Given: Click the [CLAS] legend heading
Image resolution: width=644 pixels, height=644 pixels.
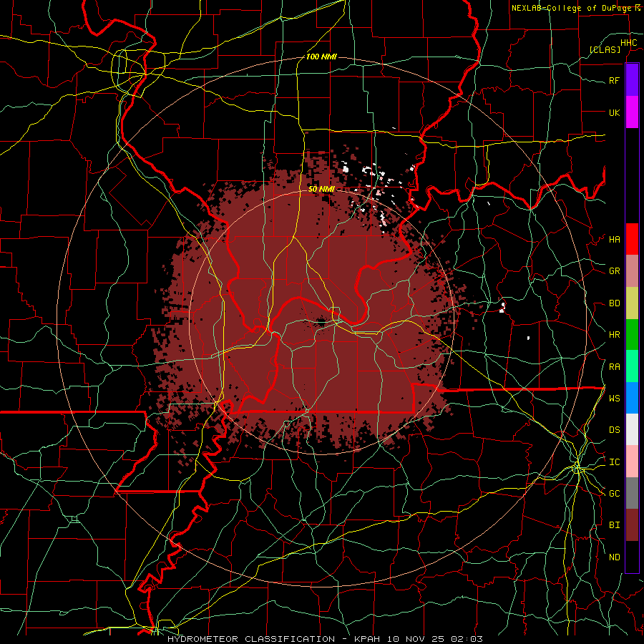Looking at the screenshot, I should [x=605, y=49].
